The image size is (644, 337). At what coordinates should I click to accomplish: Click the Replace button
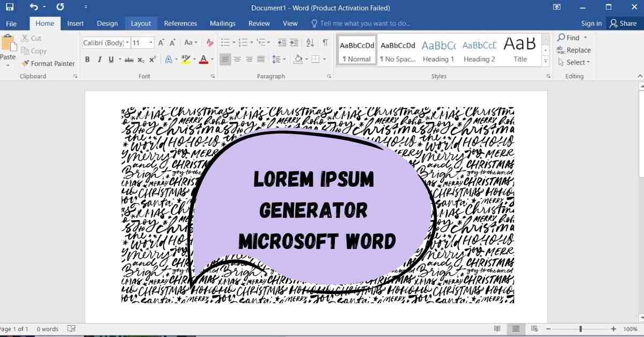coord(574,50)
